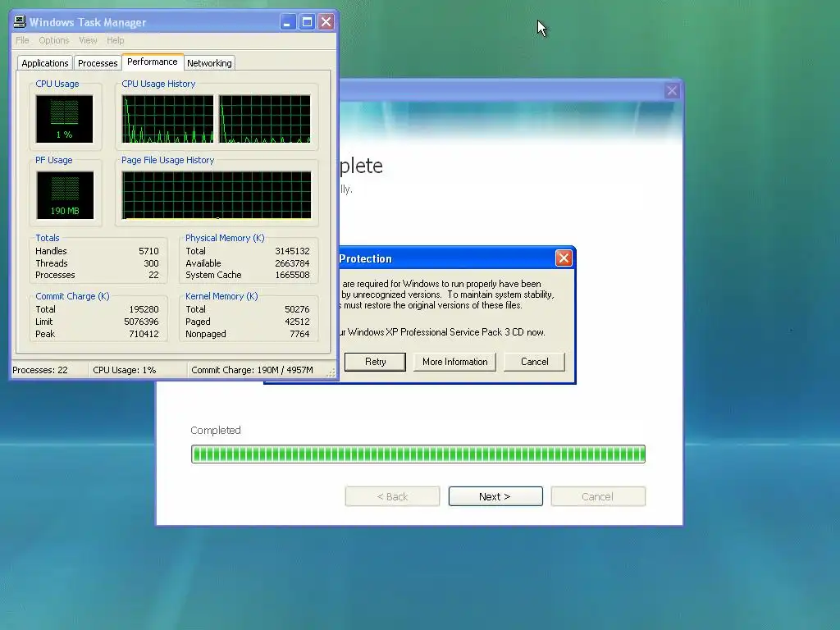The height and width of the screenshot is (630, 840).
Task: Close the File Protection dialog
Action: click(x=564, y=258)
